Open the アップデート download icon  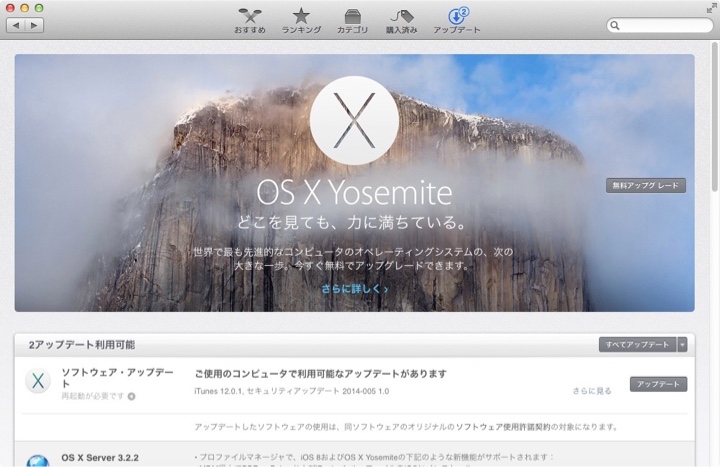tap(457, 21)
